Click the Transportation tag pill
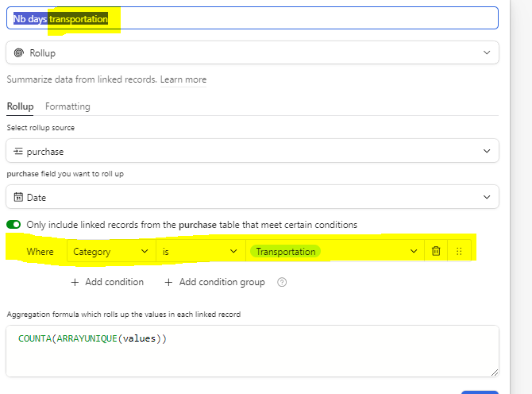Screen dimensions: 532x394 click(285, 252)
